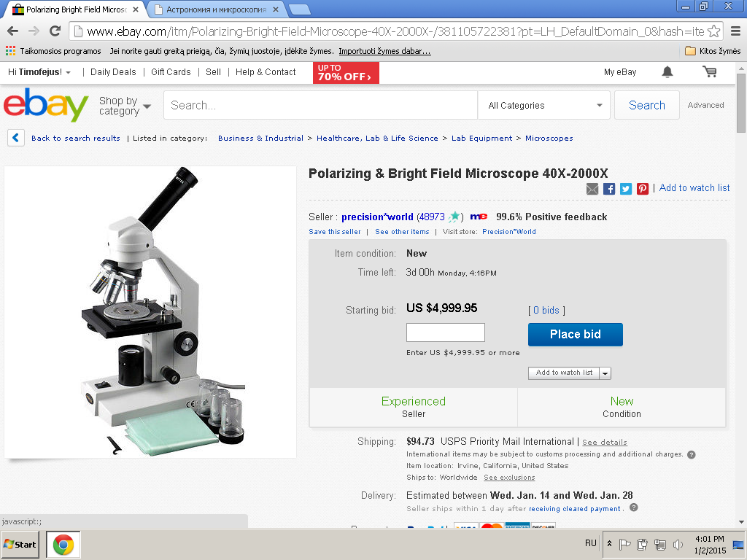Open Gift Cards
This screenshot has height=560, width=747.
pos(171,72)
